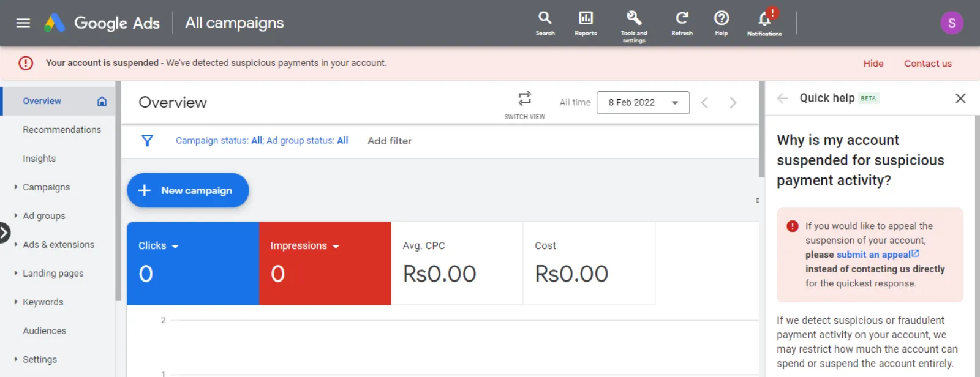Screen dimensions: 980x377
Task: Open the account avatar S
Action: click(952, 23)
